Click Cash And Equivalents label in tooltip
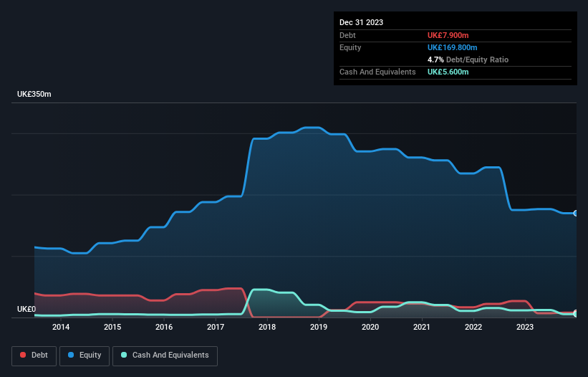Screen dimensions: 588x377 pos(377,72)
